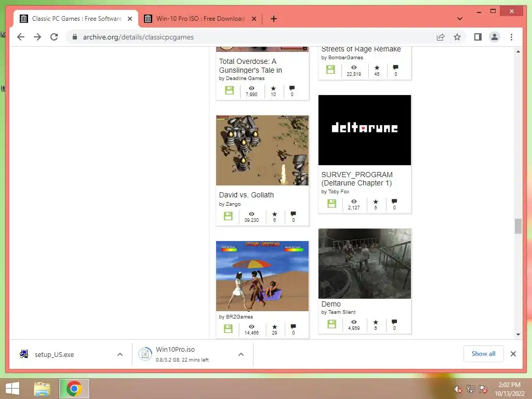Click favorites star on Total Overdose card
This screenshot has width=532, height=399.
click(273, 88)
